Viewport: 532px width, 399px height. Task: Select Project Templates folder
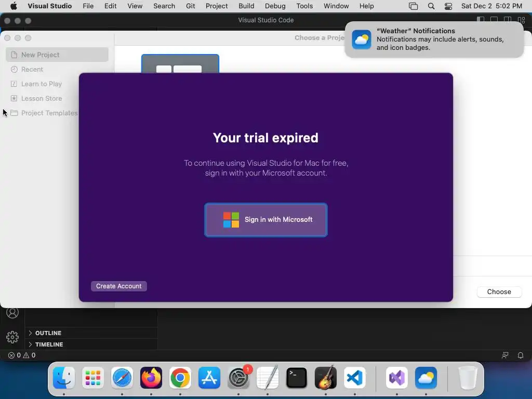coord(44,113)
